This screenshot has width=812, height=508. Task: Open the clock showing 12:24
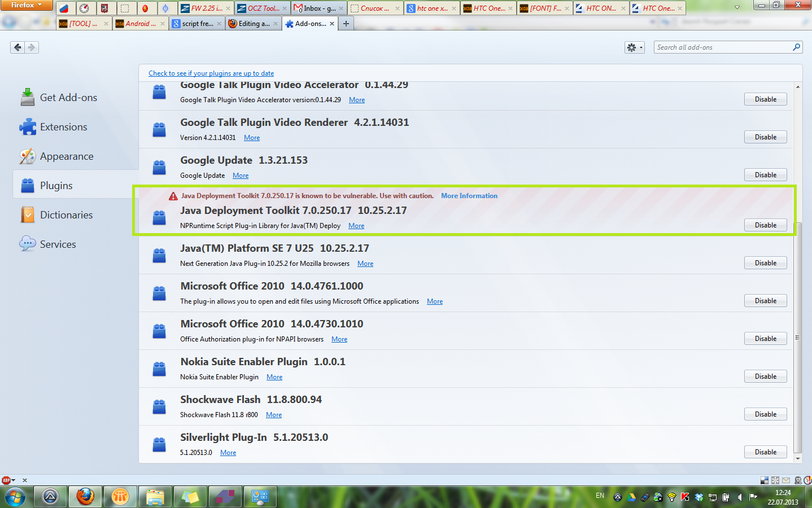tap(783, 497)
